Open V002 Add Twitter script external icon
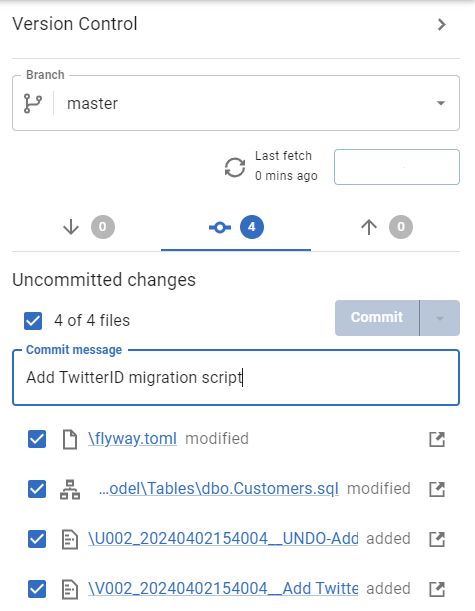The height and width of the screenshot is (611, 475). [x=437, y=589]
